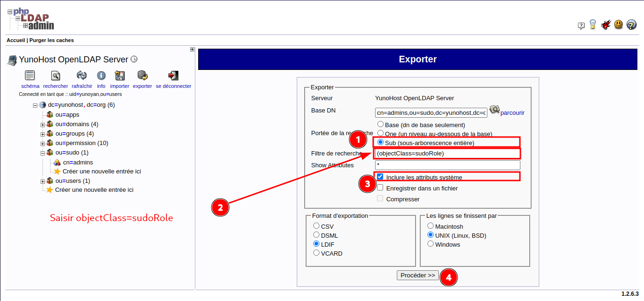Click the rechercher search icon
The width and height of the screenshot is (644, 301).
point(56,76)
